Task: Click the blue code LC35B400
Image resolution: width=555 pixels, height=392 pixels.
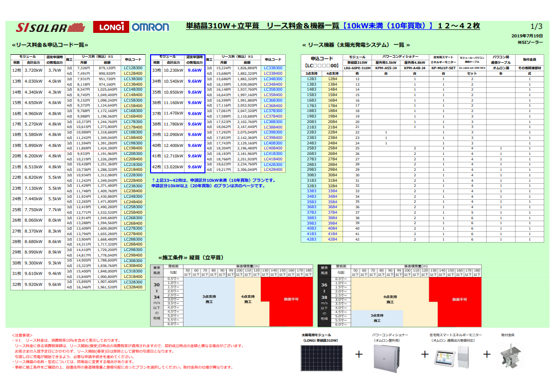Action: (273, 95)
